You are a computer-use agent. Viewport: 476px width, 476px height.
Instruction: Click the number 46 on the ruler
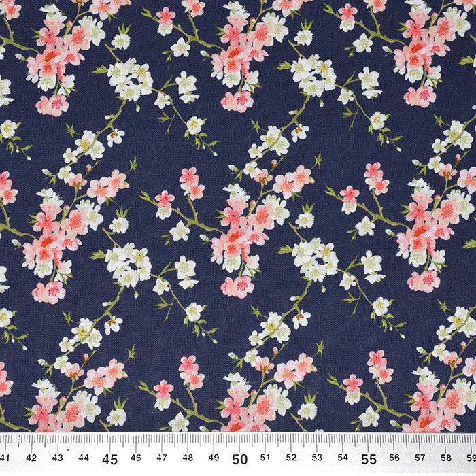135,459
